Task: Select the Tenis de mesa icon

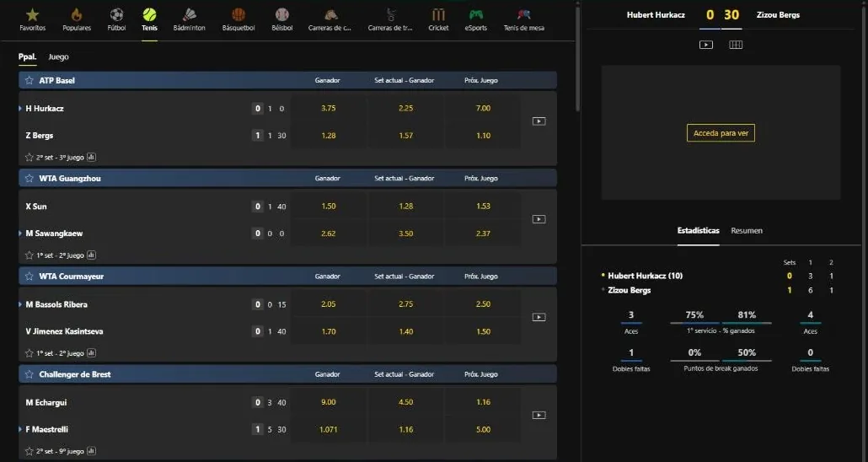Action: (x=523, y=15)
